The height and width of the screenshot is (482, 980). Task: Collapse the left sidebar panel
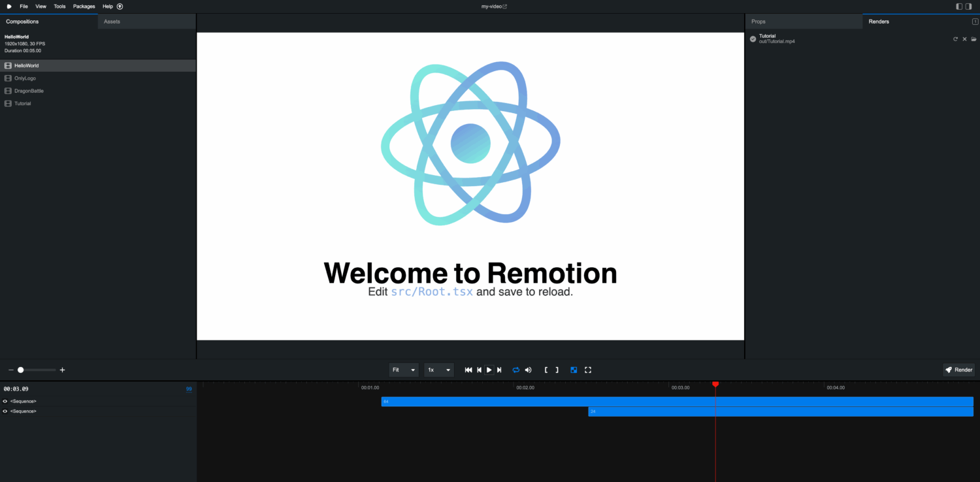[959, 7]
